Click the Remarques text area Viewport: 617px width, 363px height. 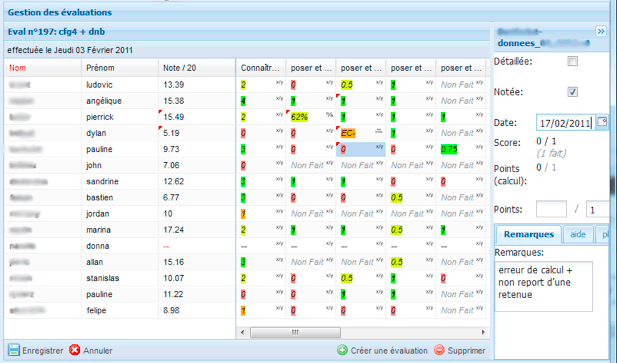tap(543, 287)
